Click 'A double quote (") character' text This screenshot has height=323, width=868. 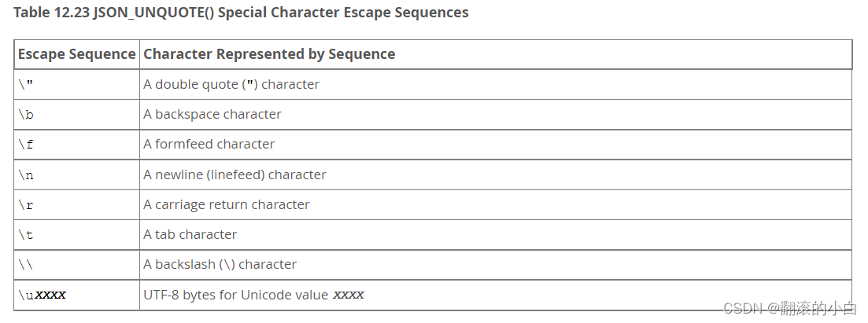(231, 85)
